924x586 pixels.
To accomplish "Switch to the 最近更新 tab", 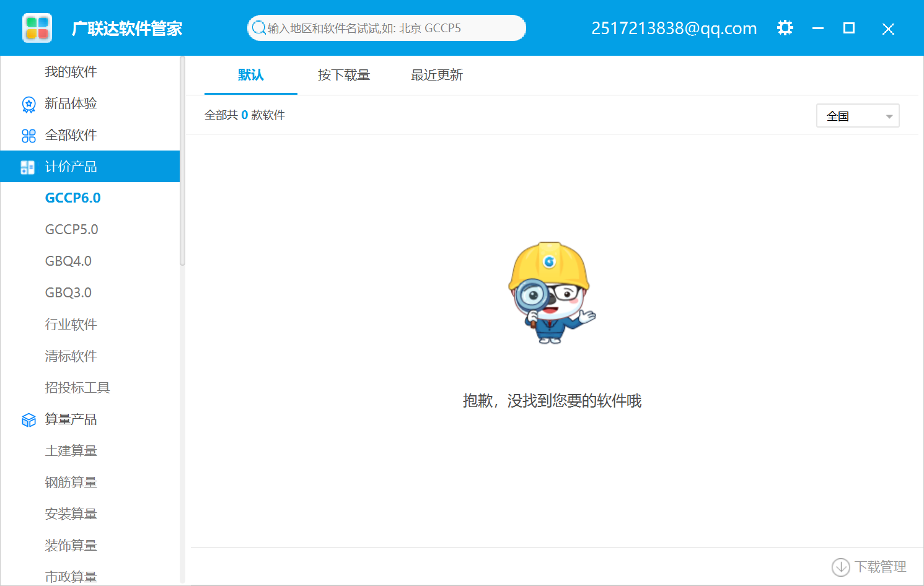I will 437,76.
